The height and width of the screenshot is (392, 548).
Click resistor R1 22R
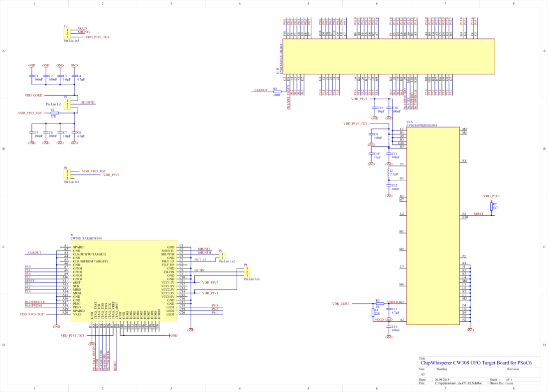pos(54,113)
